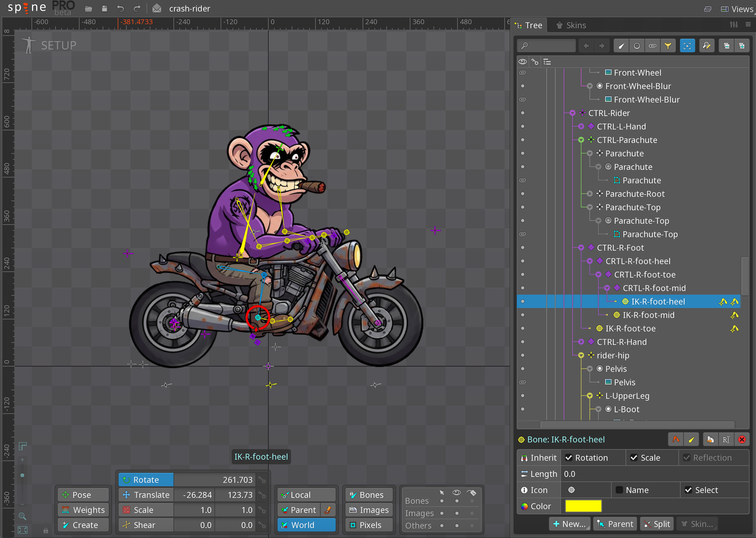This screenshot has height=538, width=756.
Task: Open a project with the folder icon
Action: point(88,8)
